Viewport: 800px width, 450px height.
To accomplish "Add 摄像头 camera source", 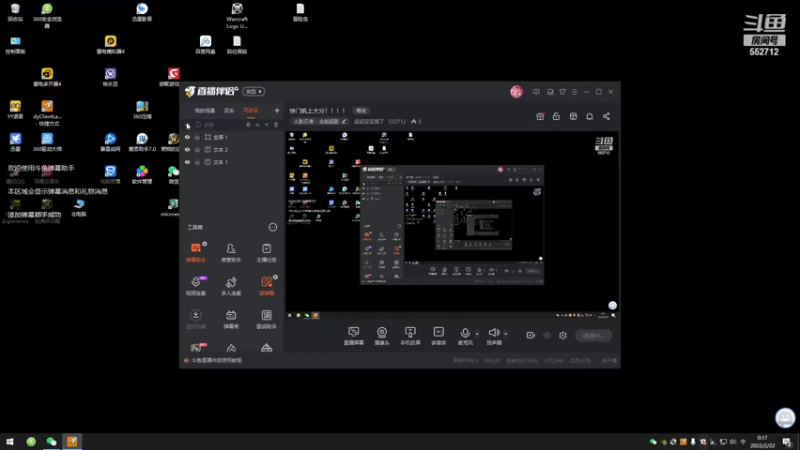I will (x=382, y=336).
